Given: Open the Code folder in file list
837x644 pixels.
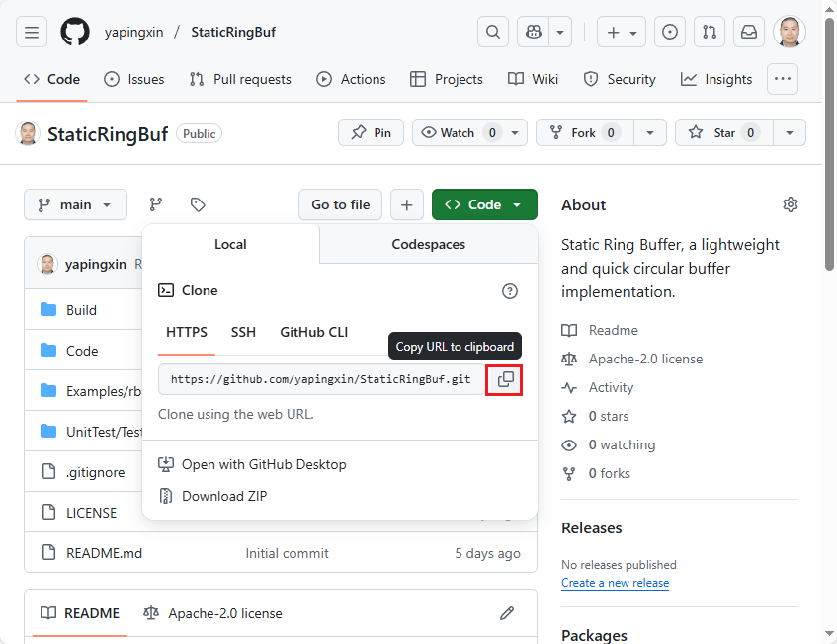Looking at the screenshot, I should pos(82,351).
